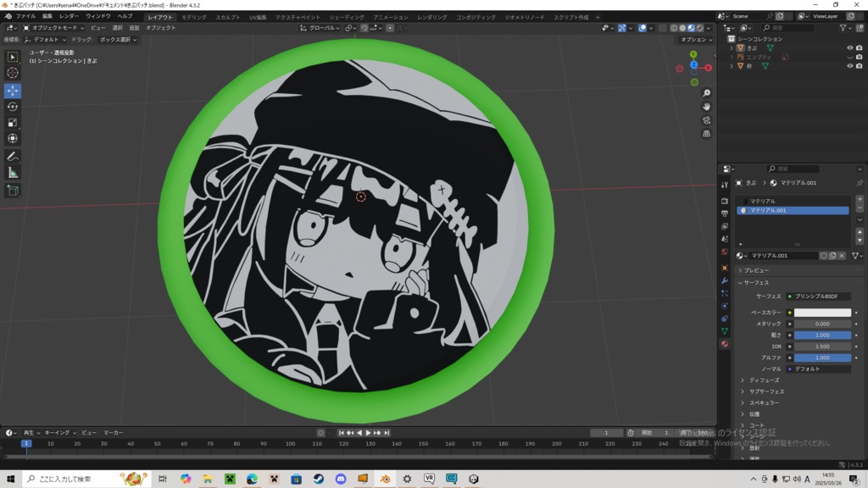Image resolution: width=868 pixels, height=488 pixels.
Task: Click the viewport zoom magnifier icon
Action: tap(706, 93)
